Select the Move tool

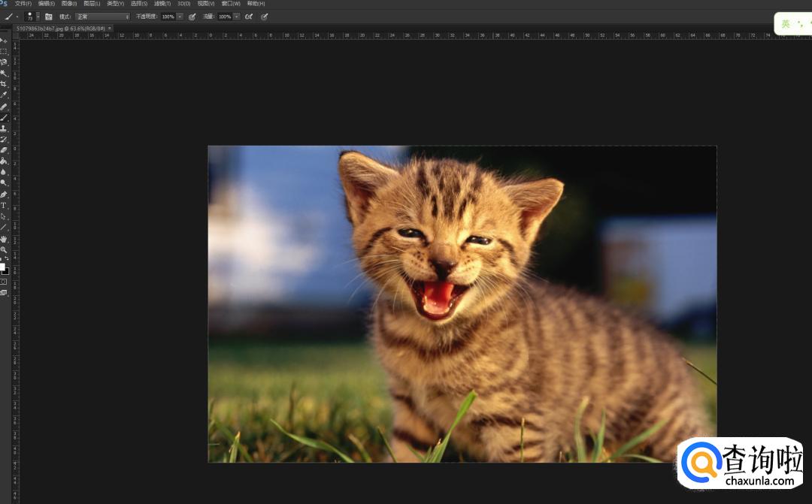click(4, 41)
